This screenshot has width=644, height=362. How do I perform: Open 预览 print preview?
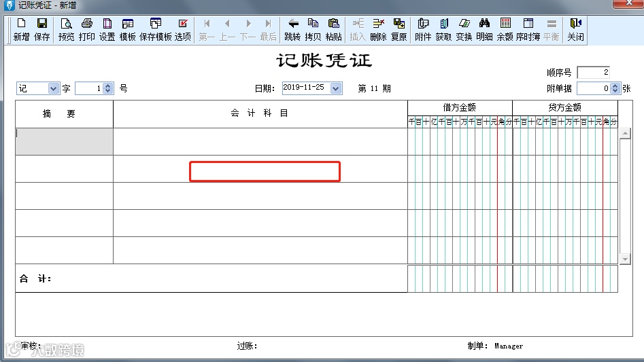click(x=66, y=29)
